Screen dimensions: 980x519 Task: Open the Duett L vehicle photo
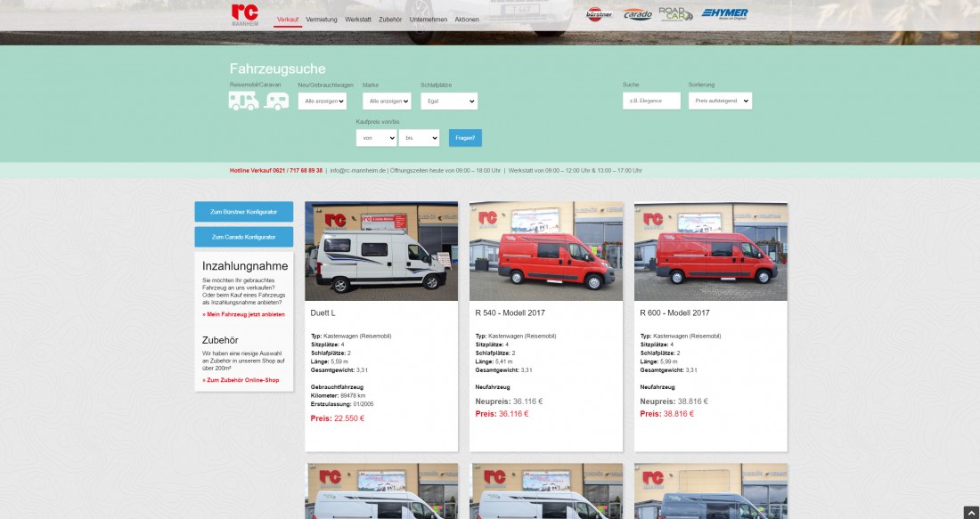[x=381, y=251]
